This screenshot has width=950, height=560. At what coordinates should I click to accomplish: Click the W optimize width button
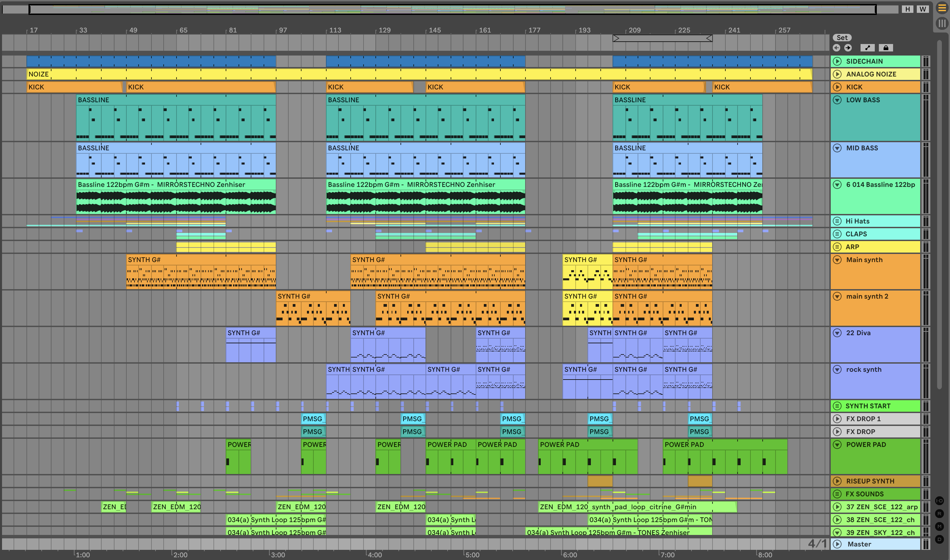click(x=923, y=9)
